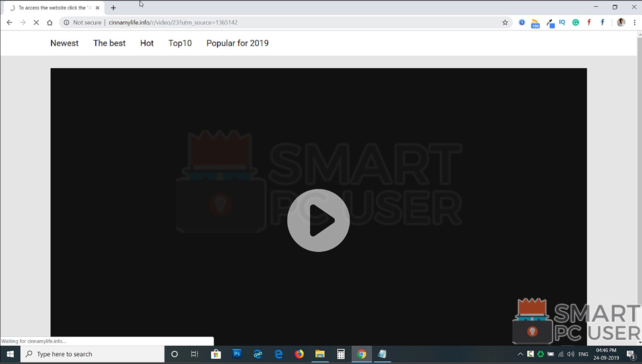The image size is (642, 364).
Task: Bookmark this page with the star icon
Action: coord(505,22)
